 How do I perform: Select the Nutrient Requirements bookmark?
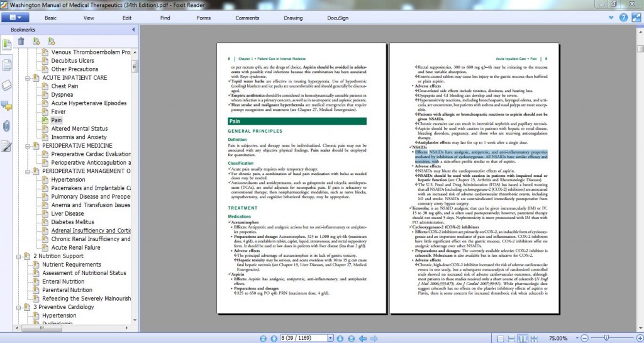(x=72, y=264)
